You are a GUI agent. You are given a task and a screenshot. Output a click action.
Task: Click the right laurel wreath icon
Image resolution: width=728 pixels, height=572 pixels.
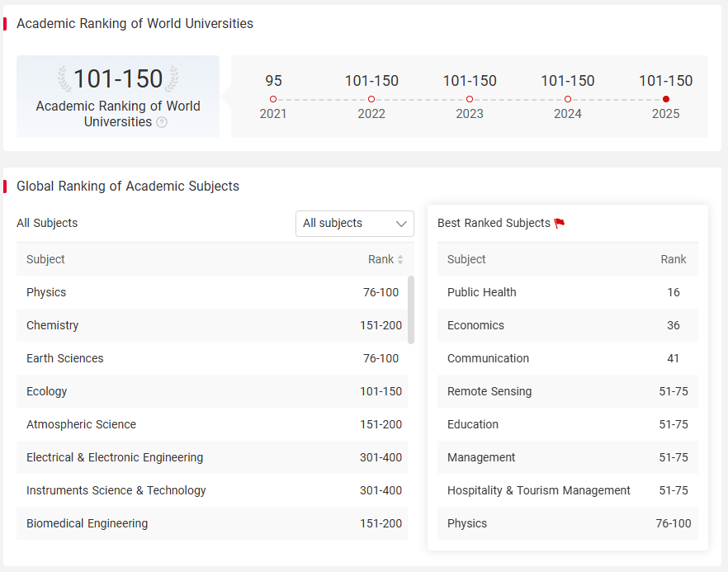pos(172,78)
